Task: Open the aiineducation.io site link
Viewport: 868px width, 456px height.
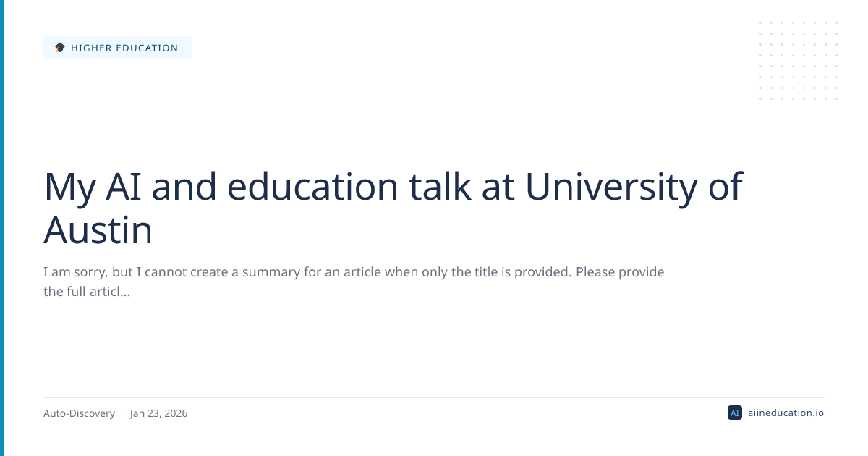Action: point(784,413)
